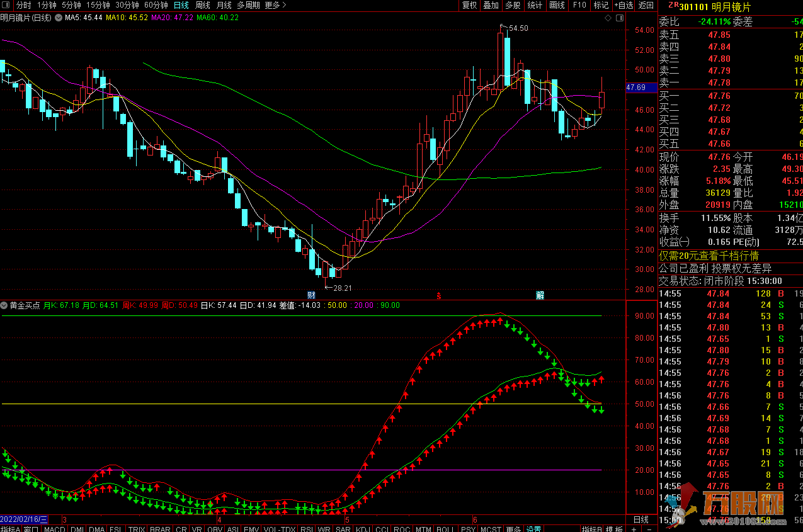The image size is (803, 532).
Task: Switch to 5分钟 period
Action: tap(71, 5)
